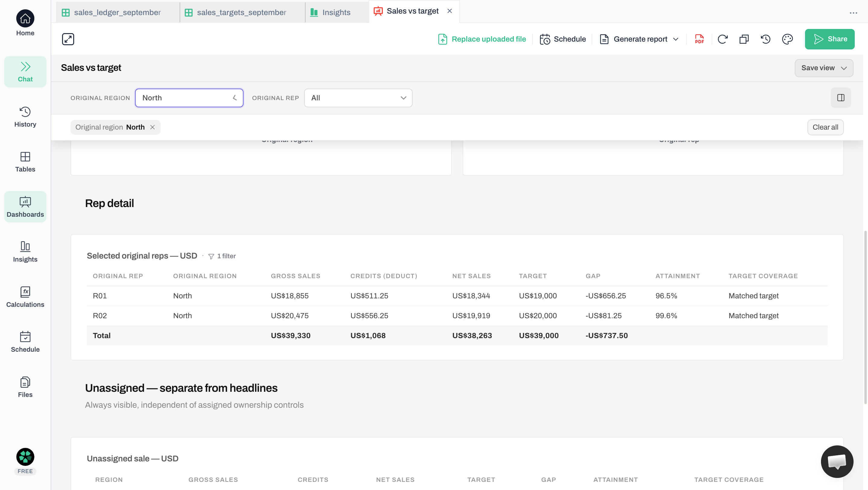Click the toolbar Schedule button
Image resolution: width=868 pixels, height=490 pixels.
[563, 39]
